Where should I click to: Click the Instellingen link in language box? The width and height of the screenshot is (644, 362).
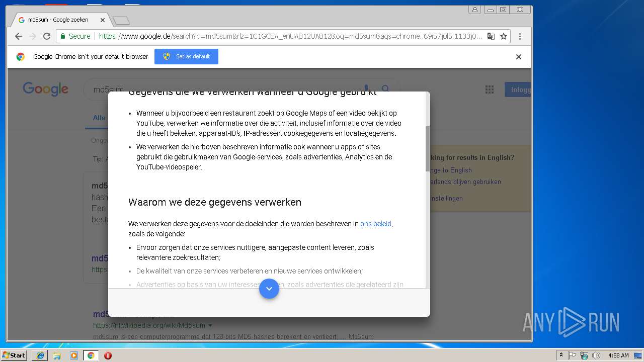(x=446, y=198)
